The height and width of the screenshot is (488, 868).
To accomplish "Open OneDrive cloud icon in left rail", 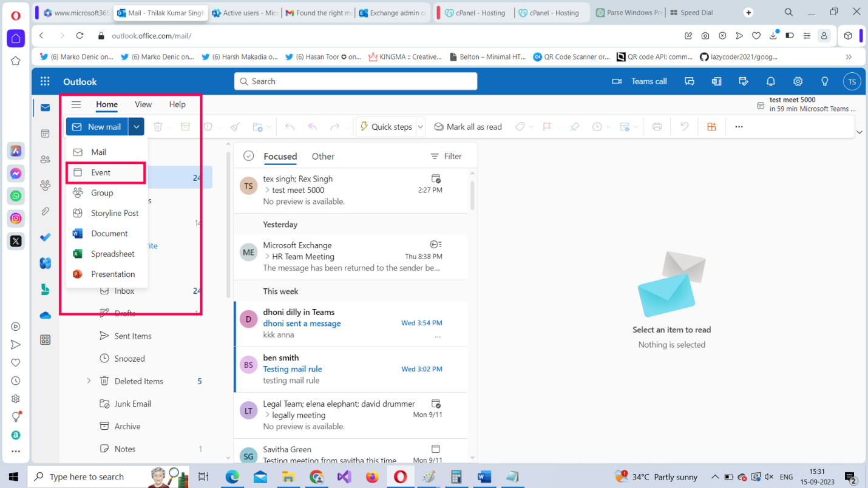I will pos(46,315).
